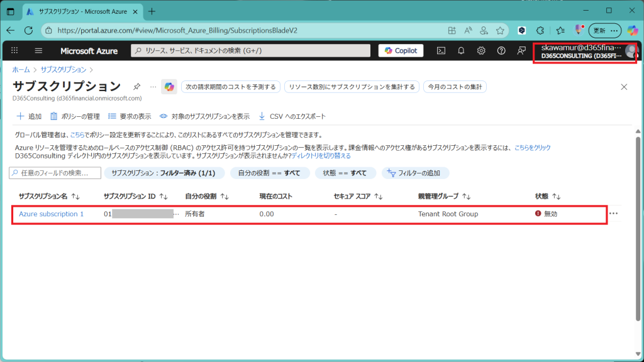Screen dimensions: 644x362
Task: Open the 自分の役割 filter pill
Action: (270, 173)
